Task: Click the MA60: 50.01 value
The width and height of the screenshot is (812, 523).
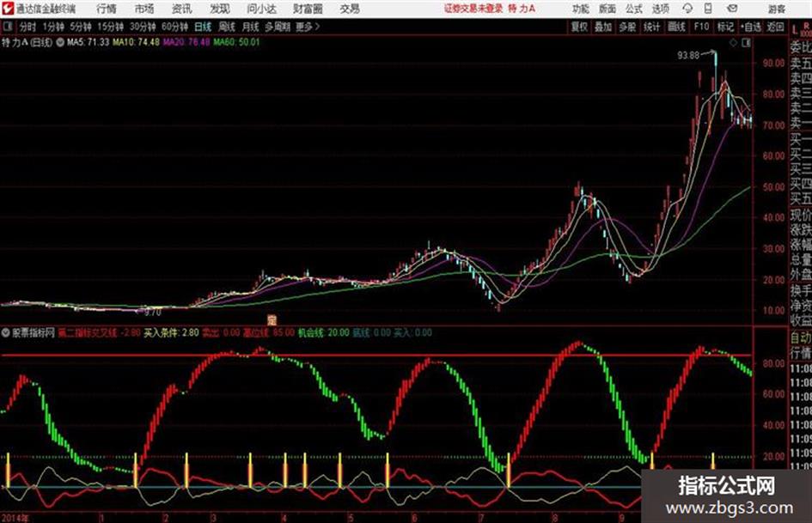Action: 236,42
